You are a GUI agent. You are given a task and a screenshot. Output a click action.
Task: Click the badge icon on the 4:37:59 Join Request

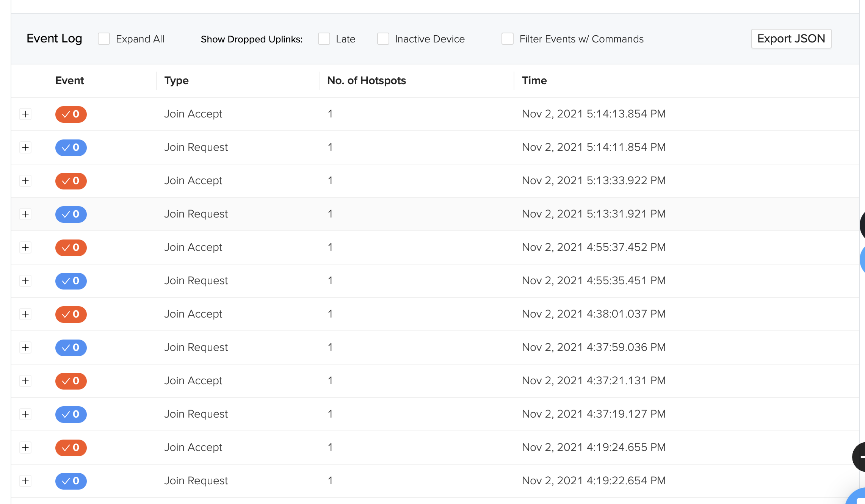[71, 347]
